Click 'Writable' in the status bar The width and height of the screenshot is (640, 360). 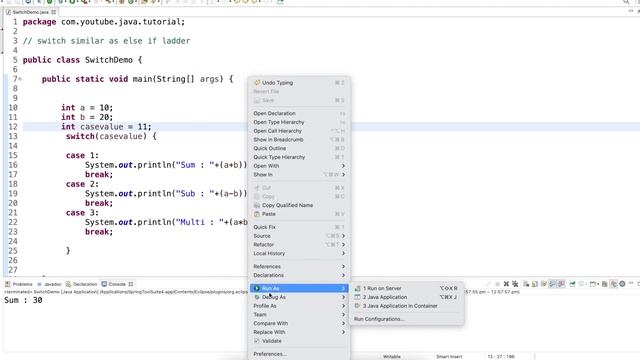tap(391, 356)
